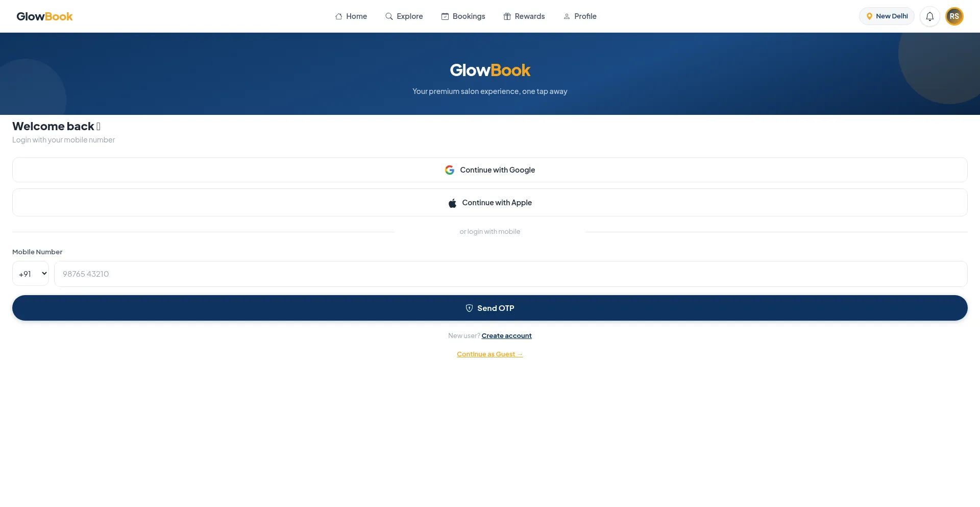The image size is (980, 507).
Task: Click the gift icon beside Rewards
Action: (507, 16)
